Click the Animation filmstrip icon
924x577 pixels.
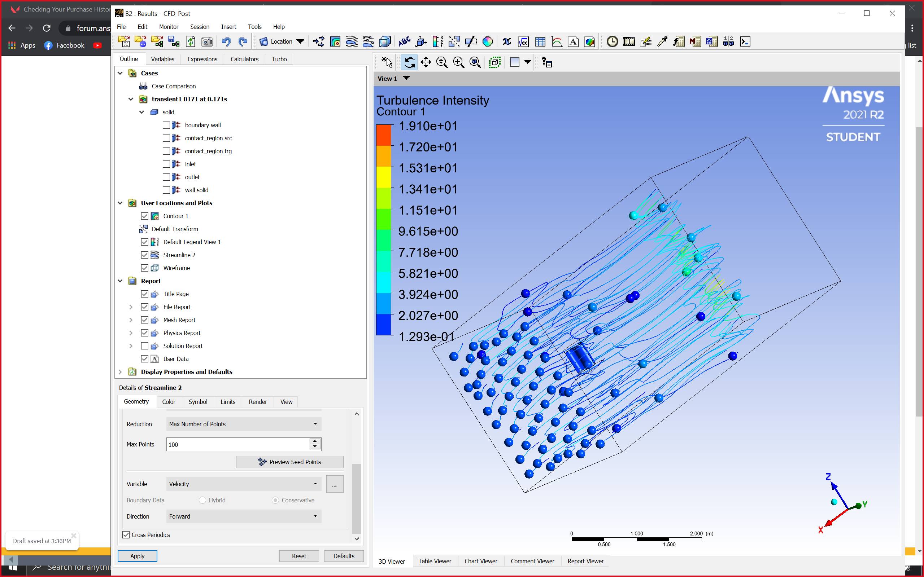point(629,41)
